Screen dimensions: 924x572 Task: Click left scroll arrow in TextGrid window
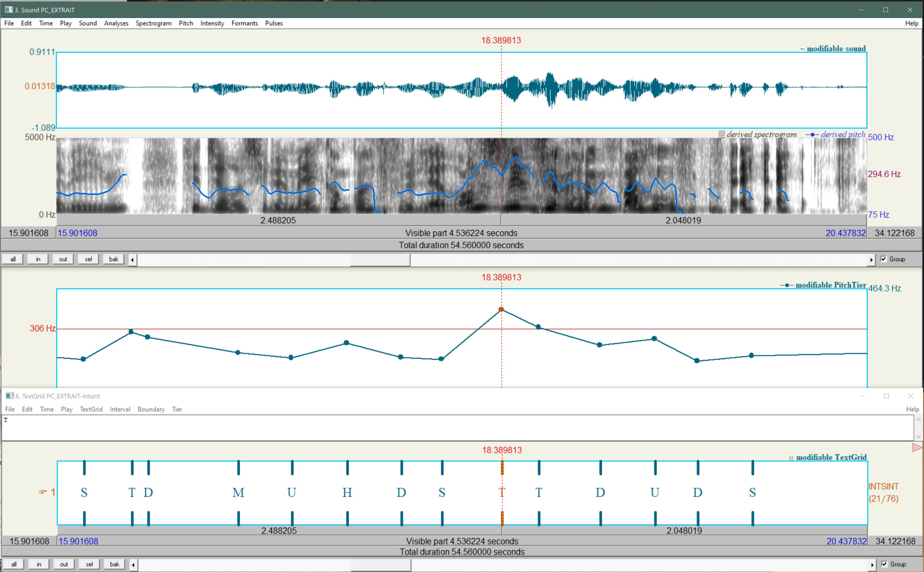(x=133, y=565)
